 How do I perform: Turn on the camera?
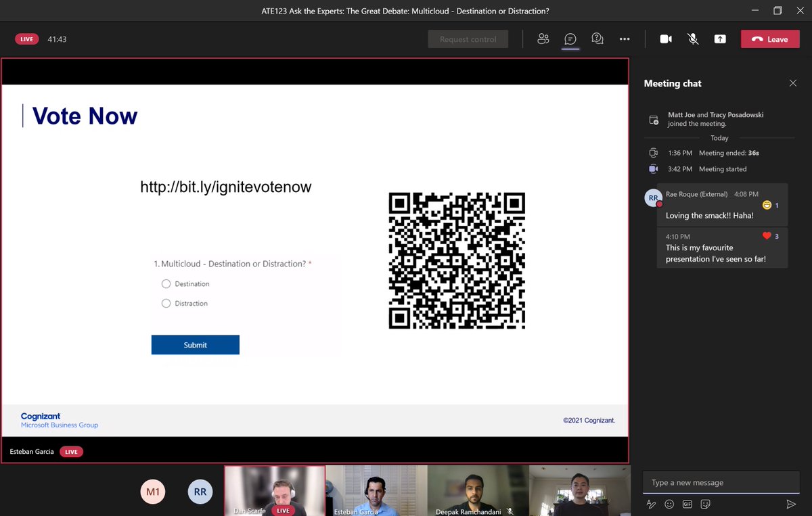(x=666, y=39)
